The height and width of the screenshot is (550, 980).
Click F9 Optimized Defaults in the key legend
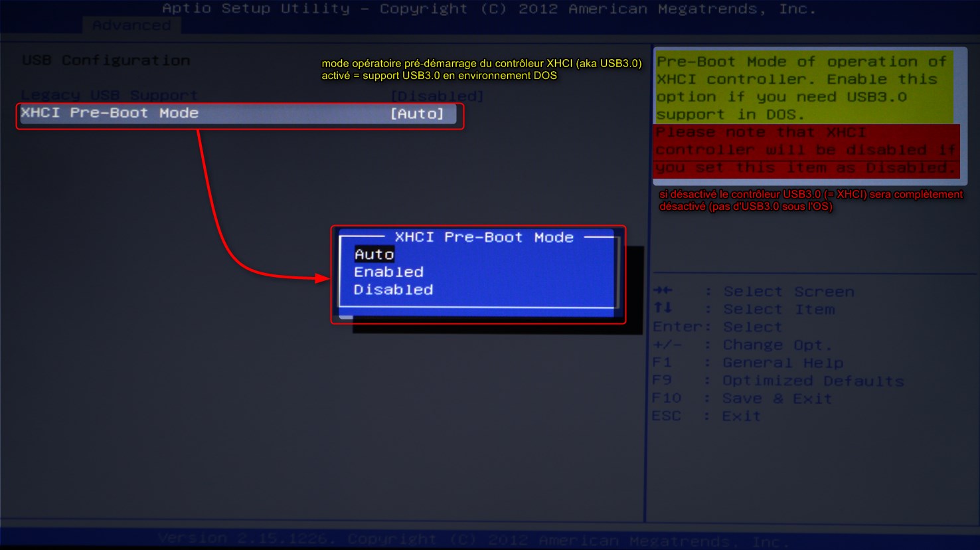(777, 381)
